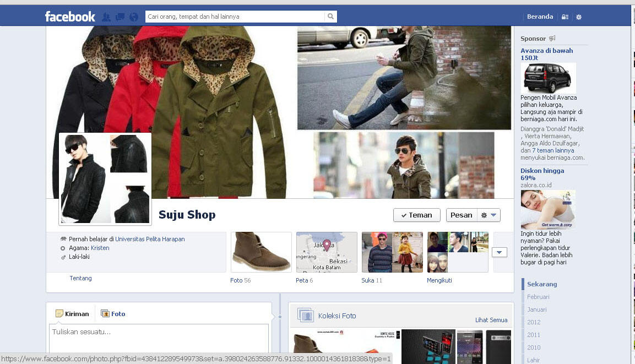Jump to Februari in timeline
This screenshot has width=635, height=364.
click(538, 297)
